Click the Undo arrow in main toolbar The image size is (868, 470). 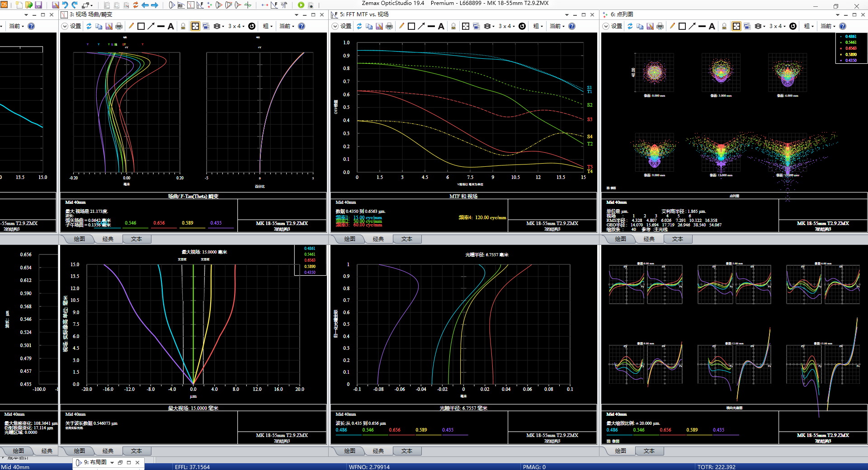pyautogui.click(x=65, y=5)
